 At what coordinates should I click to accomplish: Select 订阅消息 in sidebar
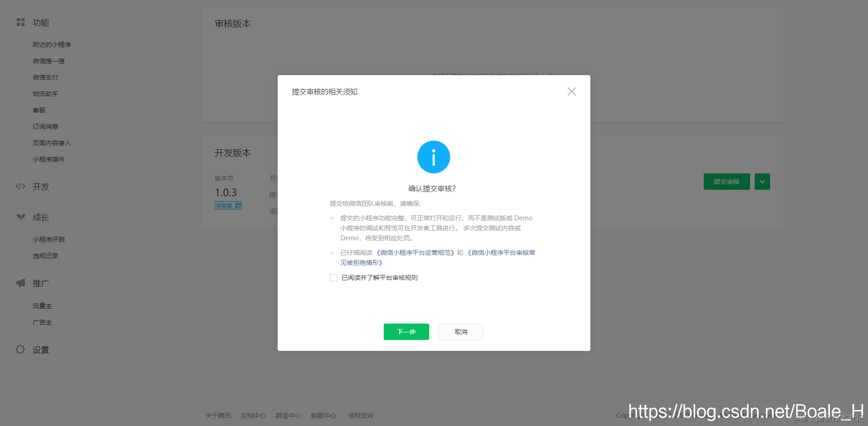coord(46,126)
